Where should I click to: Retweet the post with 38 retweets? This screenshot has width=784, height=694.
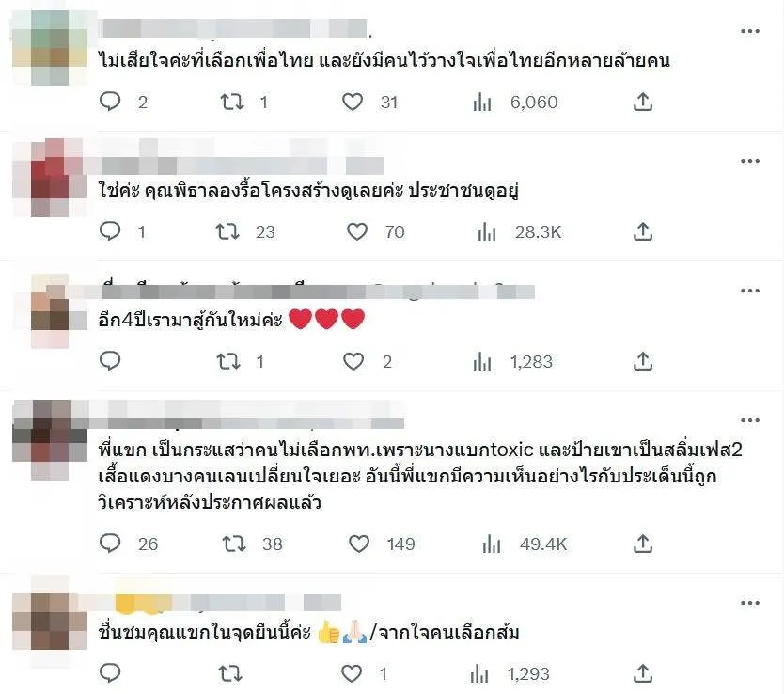coord(234,544)
